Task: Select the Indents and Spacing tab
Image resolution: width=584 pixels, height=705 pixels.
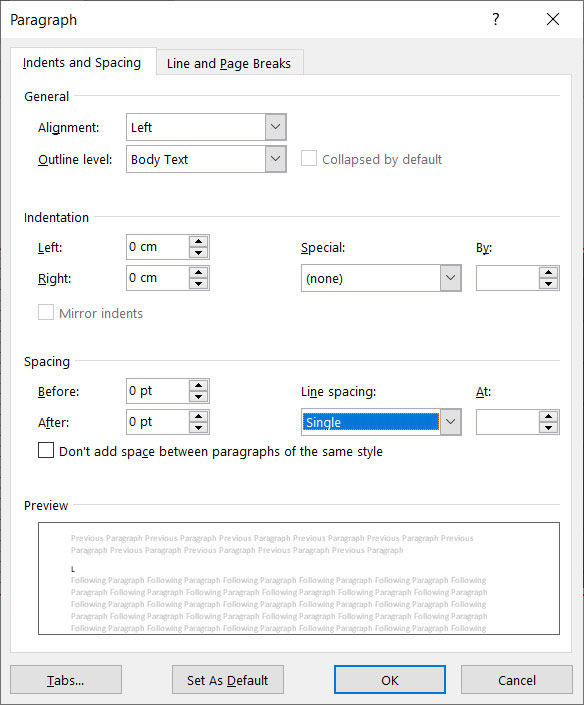Action: point(82,62)
